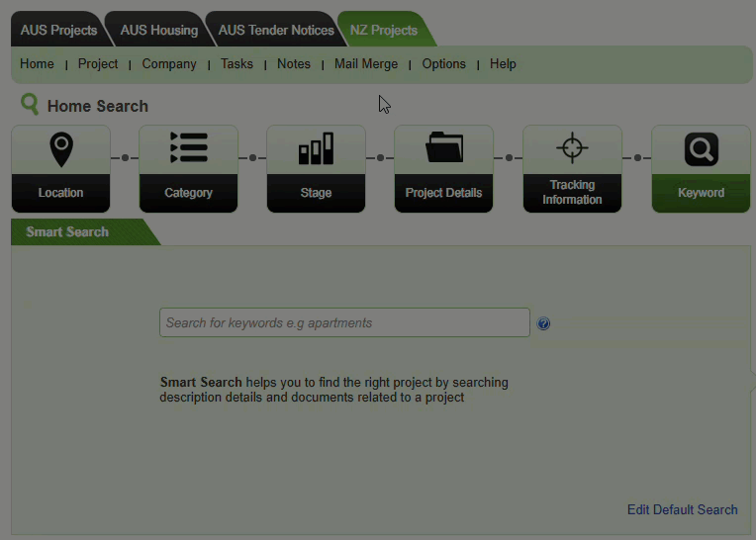756x540 pixels.
Task: Click the Edit Default Search link
Action: [682, 509]
